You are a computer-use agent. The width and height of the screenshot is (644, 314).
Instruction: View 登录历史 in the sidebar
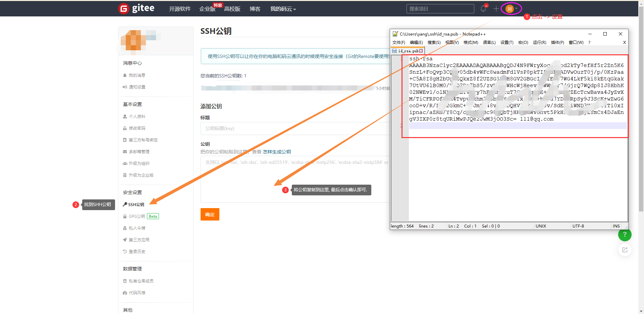tap(134, 252)
